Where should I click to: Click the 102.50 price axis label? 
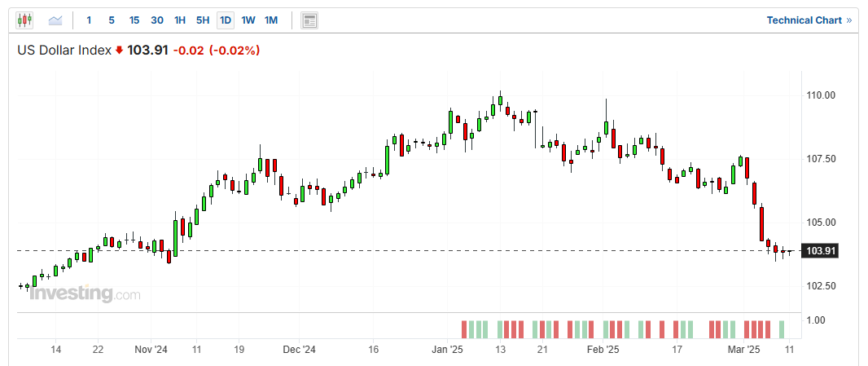click(x=819, y=286)
